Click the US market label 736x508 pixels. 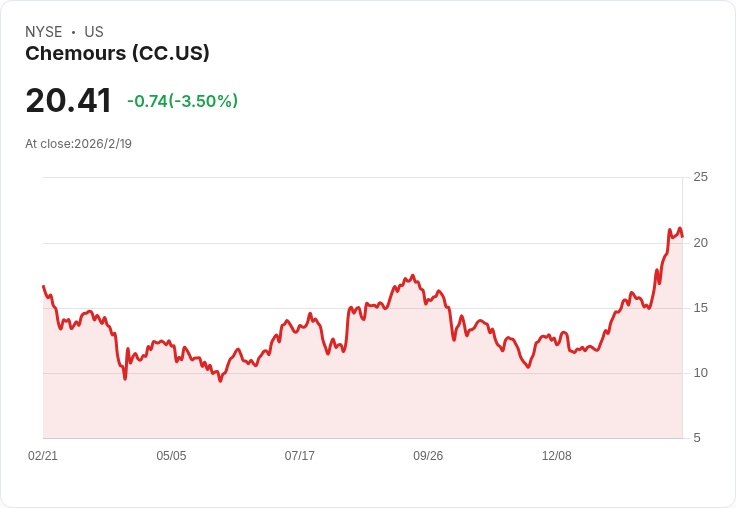(x=94, y=32)
